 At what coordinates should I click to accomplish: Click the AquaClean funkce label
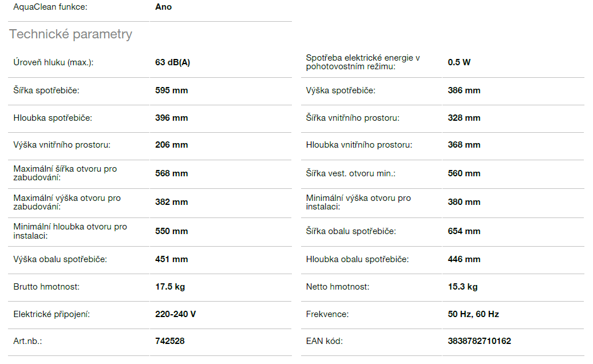(x=51, y=7)
